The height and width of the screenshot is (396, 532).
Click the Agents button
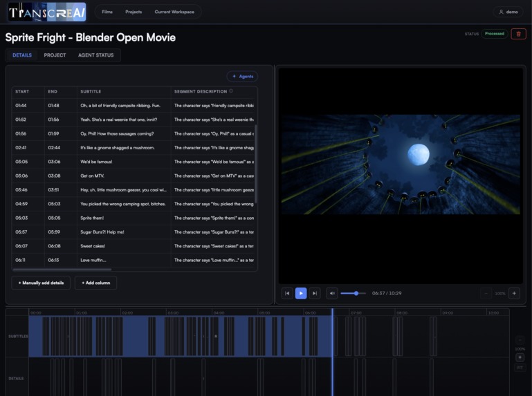(x=242, y=76)
